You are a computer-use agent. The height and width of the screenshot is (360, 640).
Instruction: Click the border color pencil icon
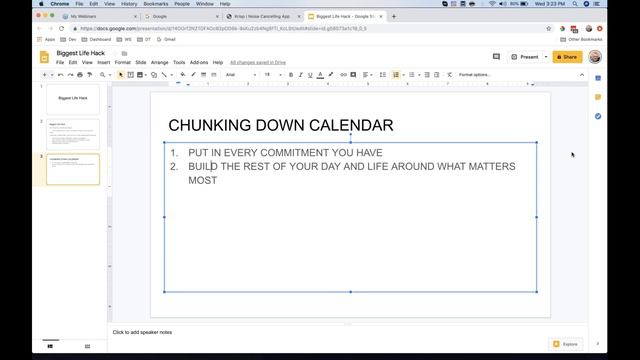[x=193, y=75]
